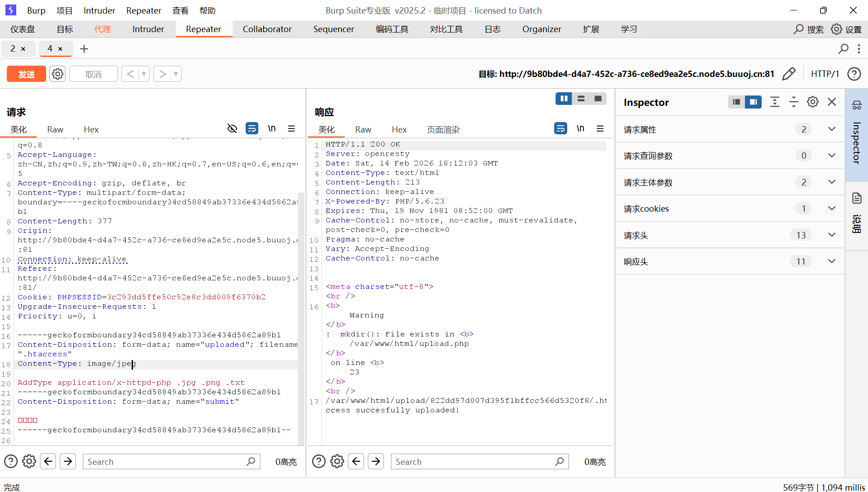Open request panel hamburger menu
Image resolution: width=868 pixels, height=492 pixels.
click(x=291, y=129)
